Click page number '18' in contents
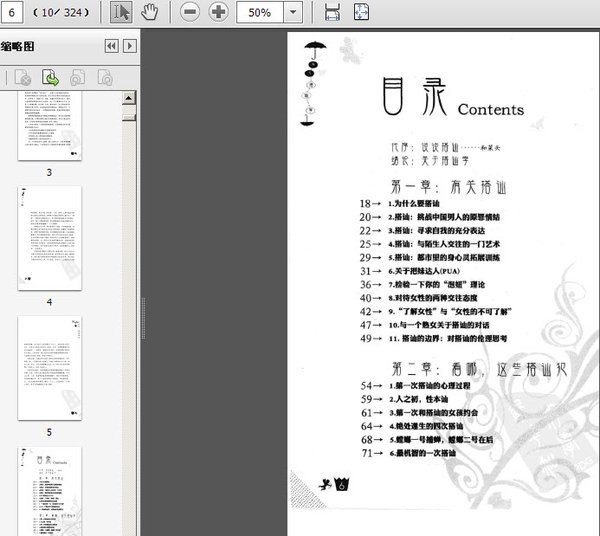Screen dimensions: 600x536 tap(365, 204)
